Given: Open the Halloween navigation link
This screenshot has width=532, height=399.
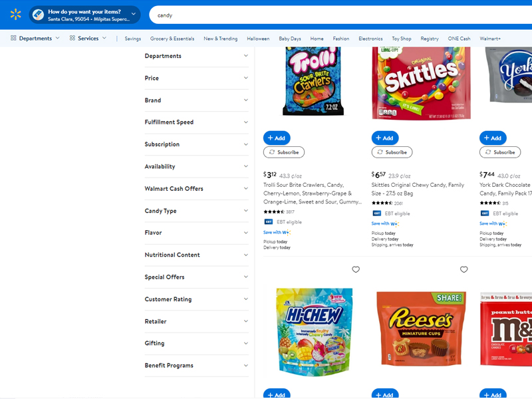Looking at the screenshot, I should pos(258,39).
